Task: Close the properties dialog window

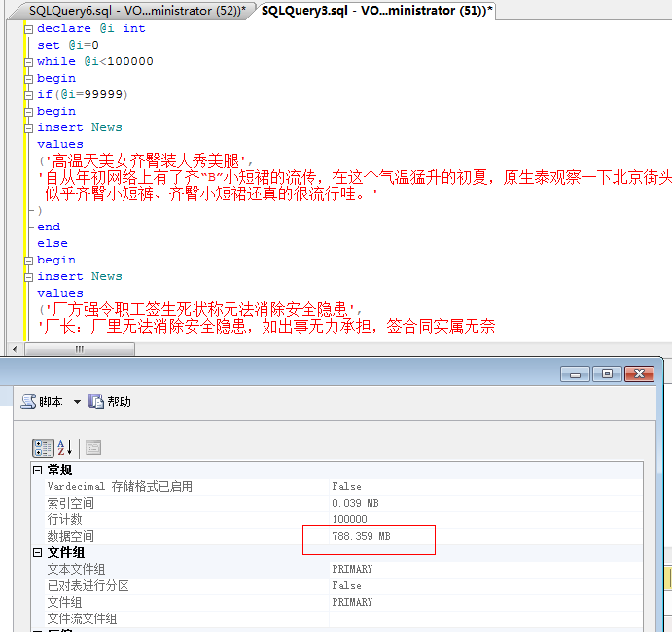Action: [639, 374]
